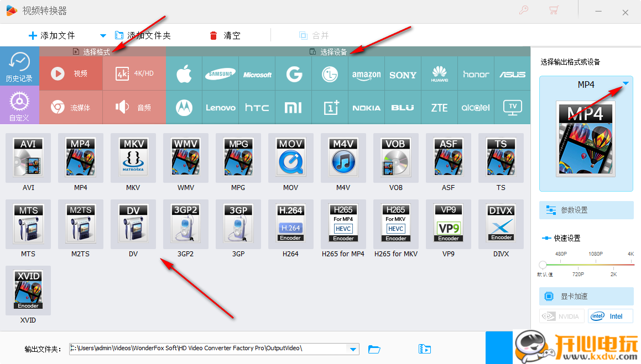Choose the ASF format icon

click(x=449, y=158)
